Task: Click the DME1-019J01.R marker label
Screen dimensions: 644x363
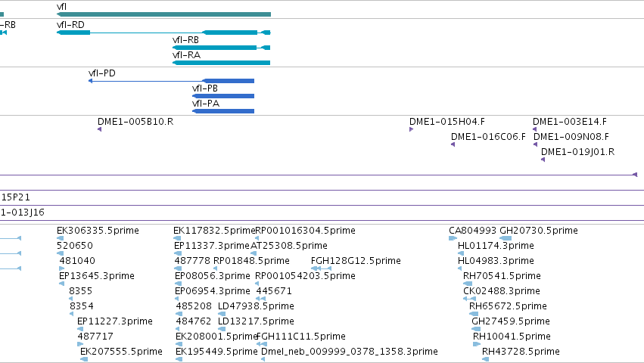Action: 578,152
